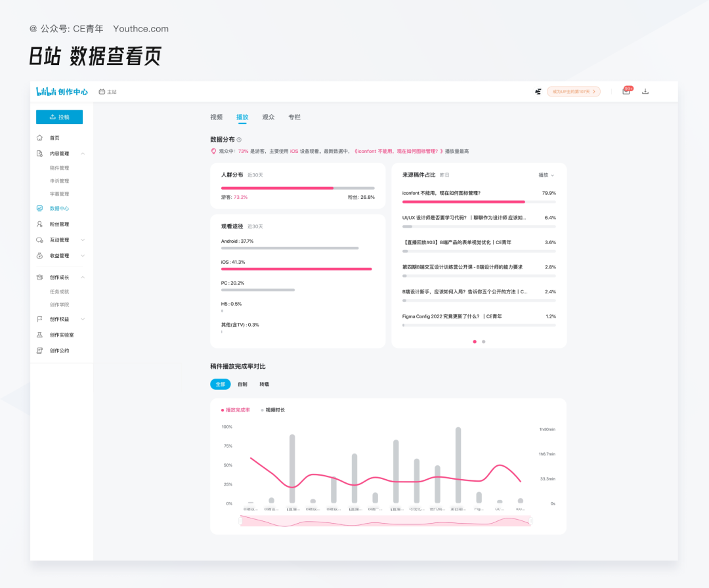Switch to the 专栏 tab
Image resolution: width=709 pixels, height=588 pixels.
pos(293,117)
